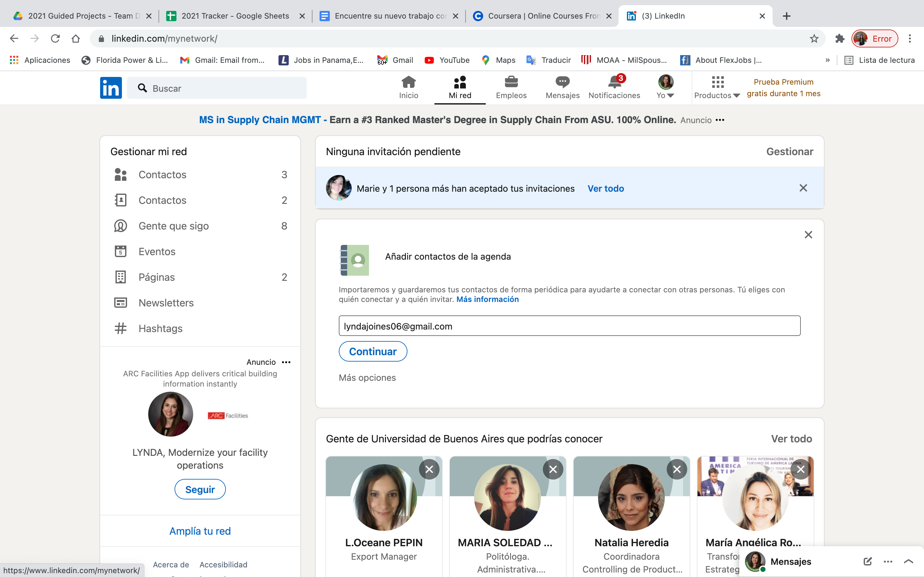The width and height of the screenshot is (924, 577).
Task: Expand the Mensajes chat panel chevron
Action: click(908, 561)
